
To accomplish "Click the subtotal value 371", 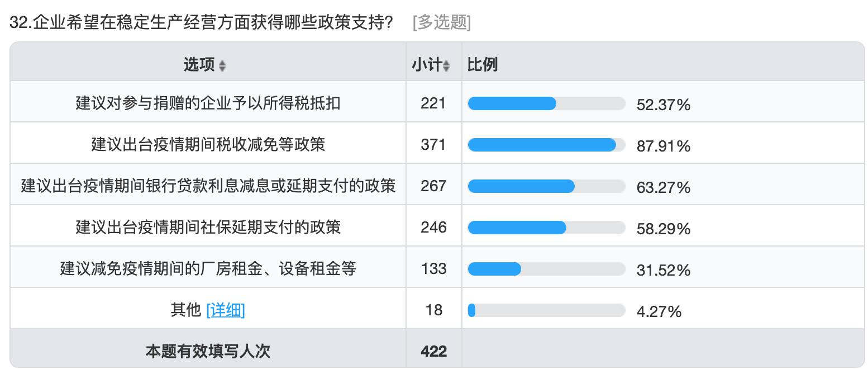I will click(434, 145).
